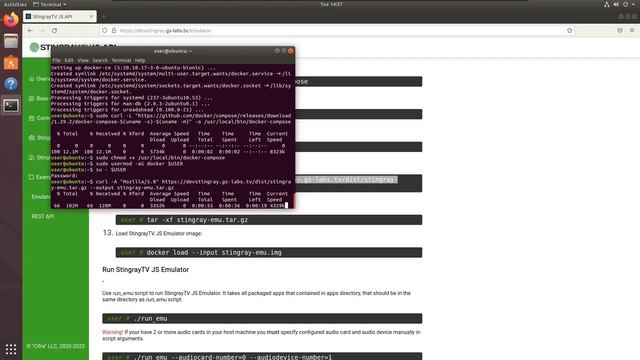Click the network status tray icon
This screenshot has height=360, width=640.
pyautogui.click(x=607, y=4)
